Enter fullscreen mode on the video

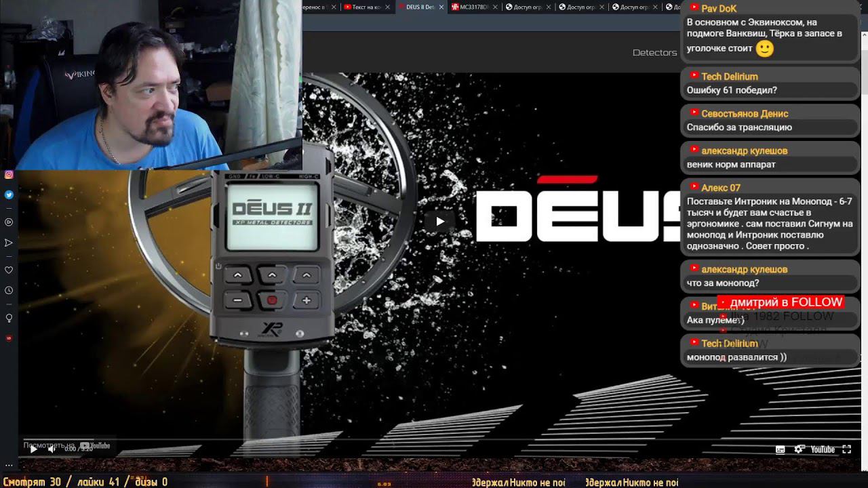click(x=846, y=449)
